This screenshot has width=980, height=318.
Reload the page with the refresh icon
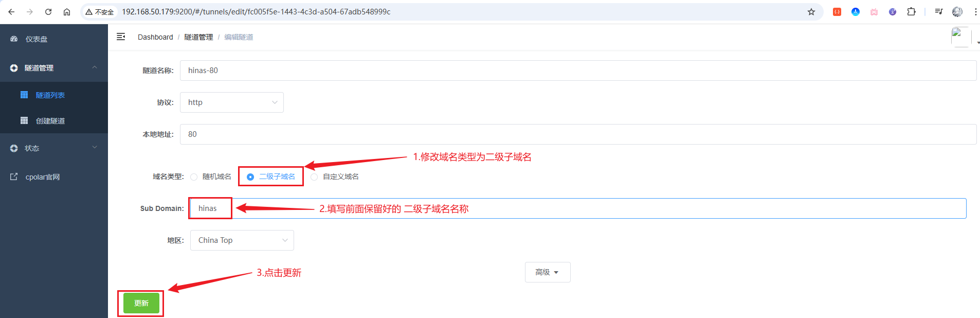[x=48, y=12]
